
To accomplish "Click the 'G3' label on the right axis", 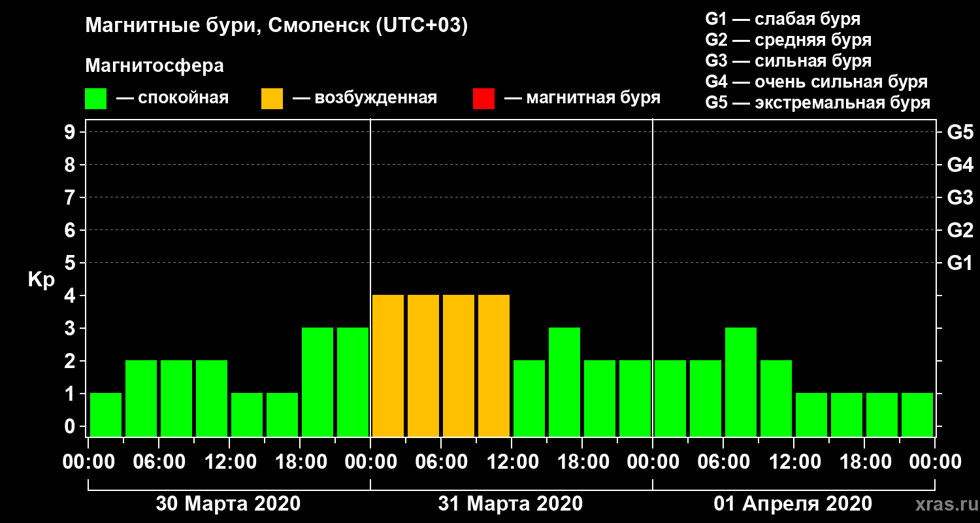I will (x=960, y=198).
